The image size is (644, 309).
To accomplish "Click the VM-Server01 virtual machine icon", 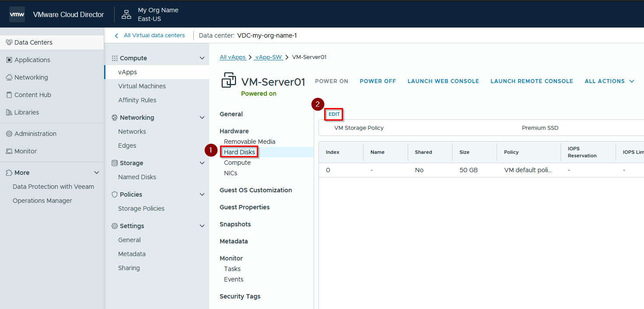I will 229,81.
